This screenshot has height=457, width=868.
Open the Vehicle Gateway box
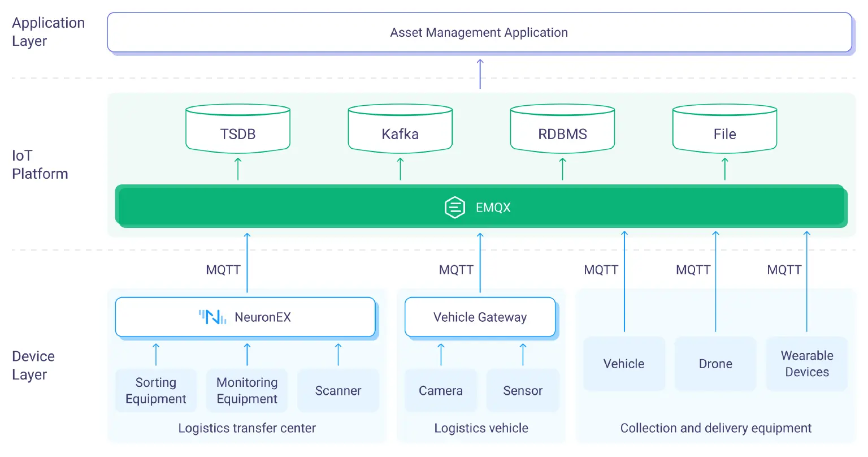(480, 317)
